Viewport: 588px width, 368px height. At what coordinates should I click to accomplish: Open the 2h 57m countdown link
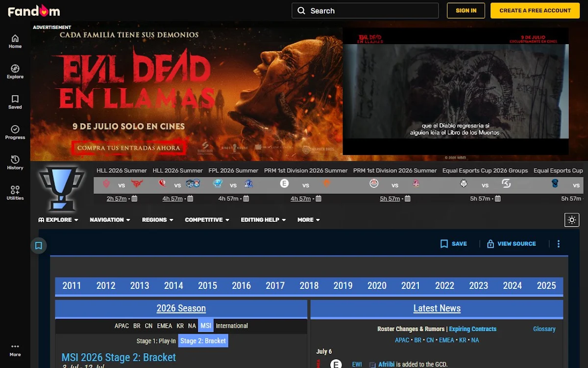[x=117, y=199]
